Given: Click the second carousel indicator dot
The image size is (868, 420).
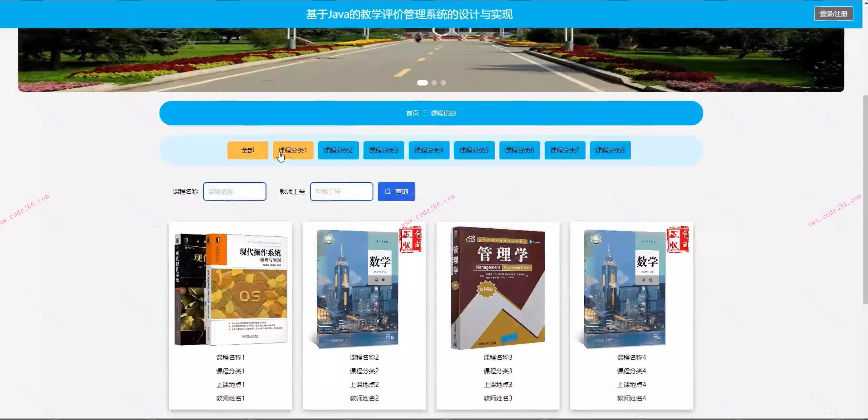Looking at the screenshot, I should [x=434, y=82].
